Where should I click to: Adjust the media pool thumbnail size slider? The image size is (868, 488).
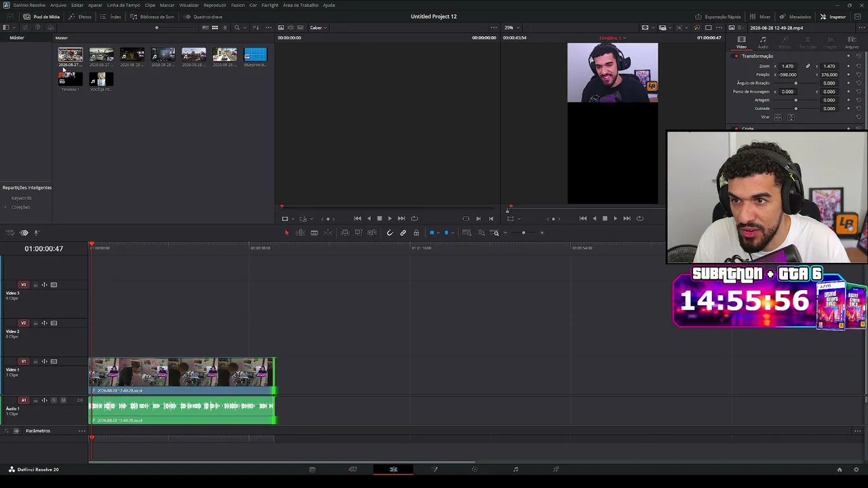coord(157,28)
